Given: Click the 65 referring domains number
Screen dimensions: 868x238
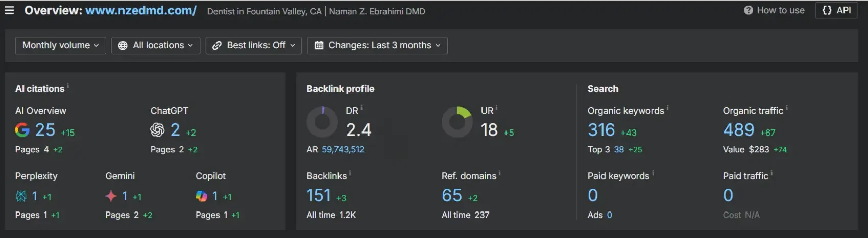Looking at the screenshot, I should pyautogui.click(x=451, y=195).
